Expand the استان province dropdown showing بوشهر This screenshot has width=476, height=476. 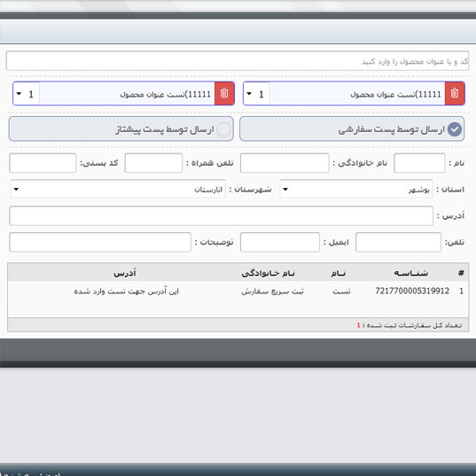pyautogui.click(x=356, y=189)
